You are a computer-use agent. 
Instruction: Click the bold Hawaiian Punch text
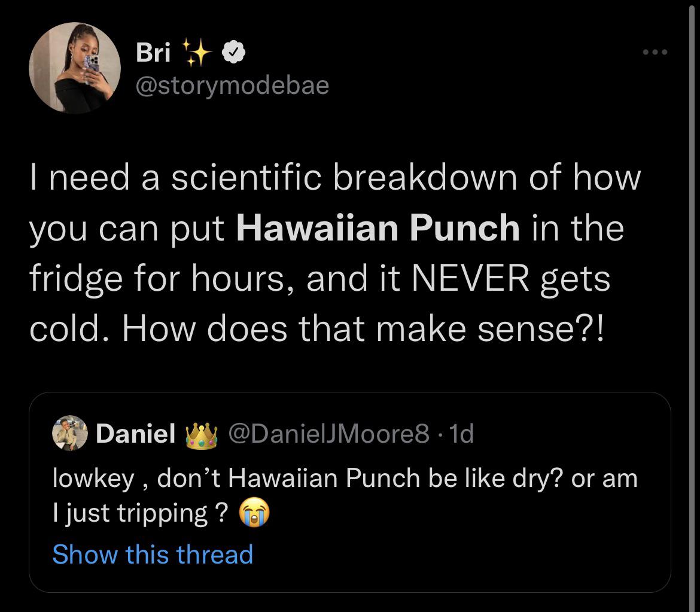[x=378, y=227]
